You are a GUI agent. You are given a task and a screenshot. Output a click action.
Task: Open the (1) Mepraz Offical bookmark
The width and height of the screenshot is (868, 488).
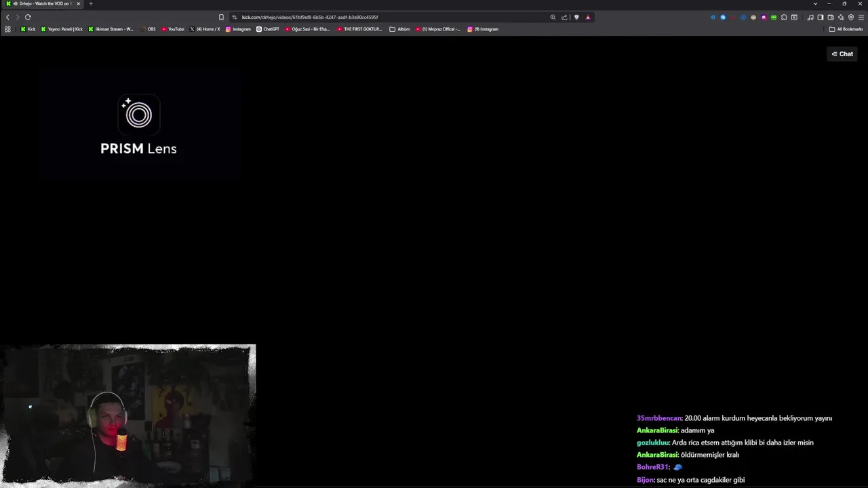[437, 29]
